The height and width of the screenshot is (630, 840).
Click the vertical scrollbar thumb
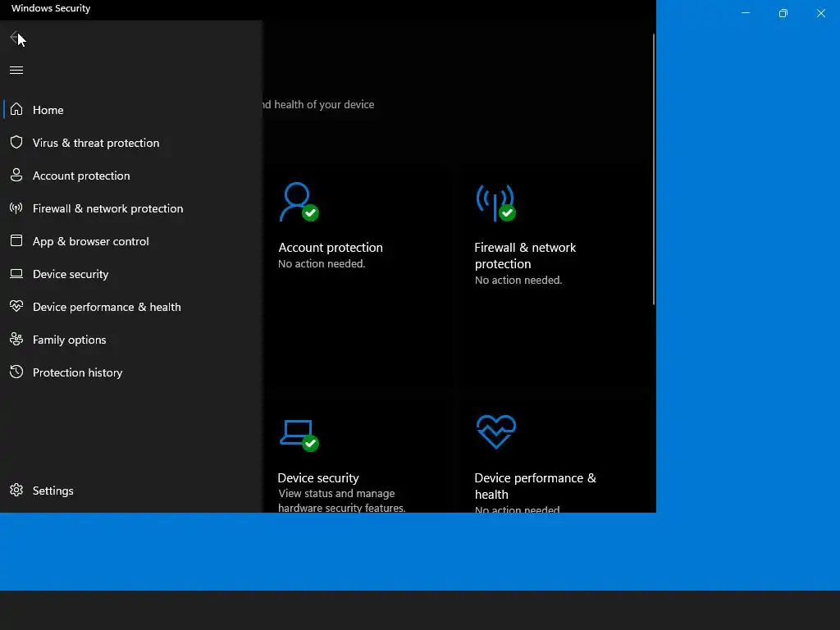(654, 169)
